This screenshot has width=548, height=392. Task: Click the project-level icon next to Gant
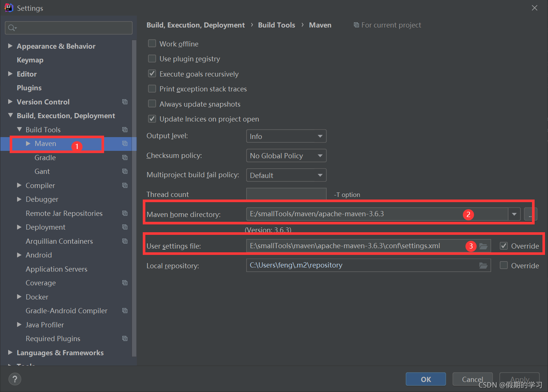pyautogui.click(x=125, y=171)
